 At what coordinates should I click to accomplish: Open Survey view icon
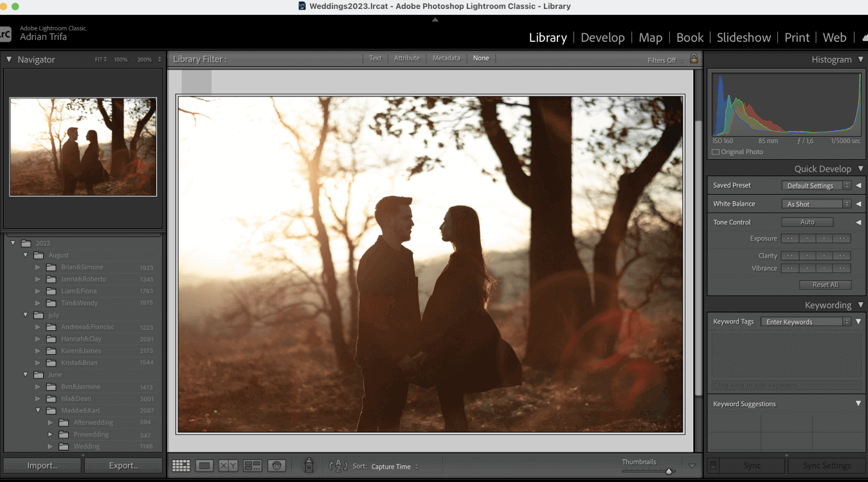point(253,466)
